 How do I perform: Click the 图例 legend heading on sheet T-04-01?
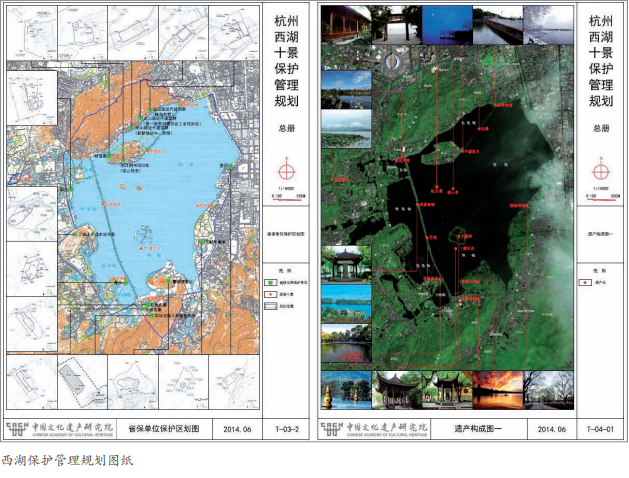601,271
